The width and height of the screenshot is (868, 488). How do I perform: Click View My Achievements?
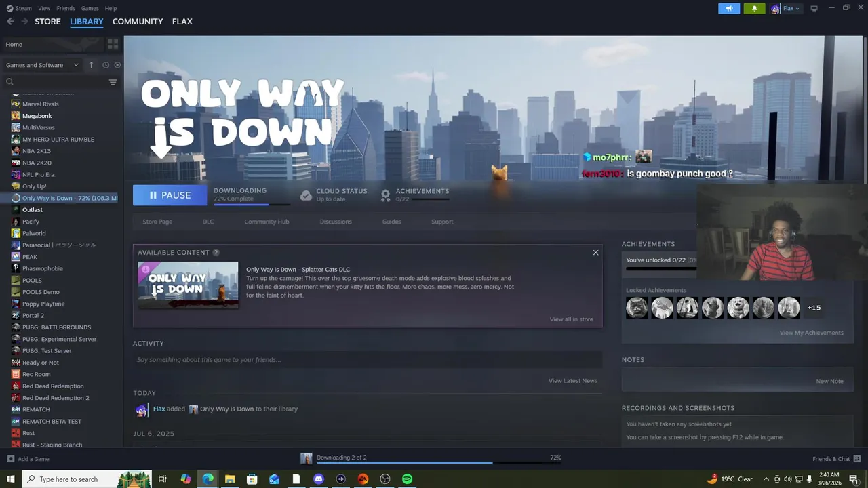click(811, 333)
